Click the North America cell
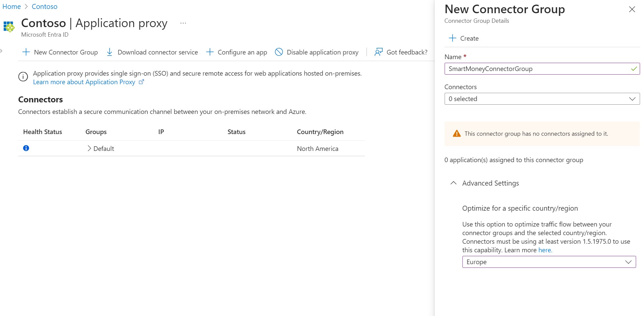 [318, 149]
